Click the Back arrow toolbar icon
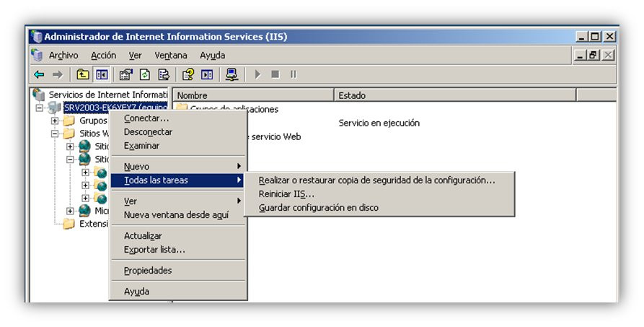The height and width of the screenshot is (327, 644). click(39, 74)
